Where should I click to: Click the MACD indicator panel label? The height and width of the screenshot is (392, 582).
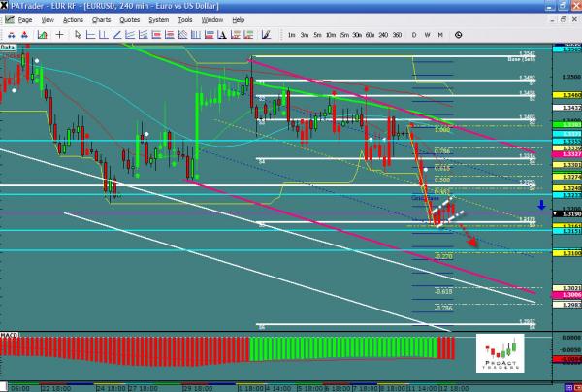click(9, 335)
